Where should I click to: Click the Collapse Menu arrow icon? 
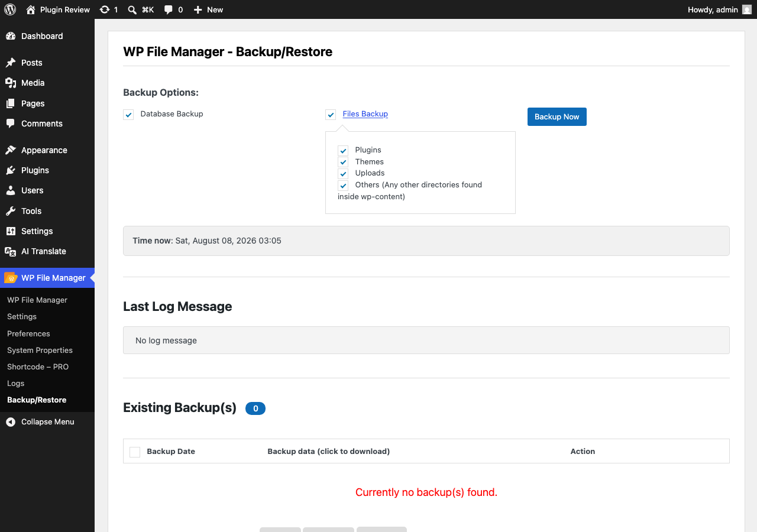pyautogui.click(x=11, y=422)
